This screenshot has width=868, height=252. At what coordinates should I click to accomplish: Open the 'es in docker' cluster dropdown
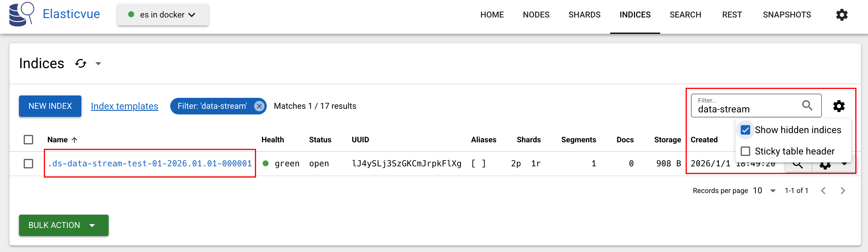pos(163,15)
